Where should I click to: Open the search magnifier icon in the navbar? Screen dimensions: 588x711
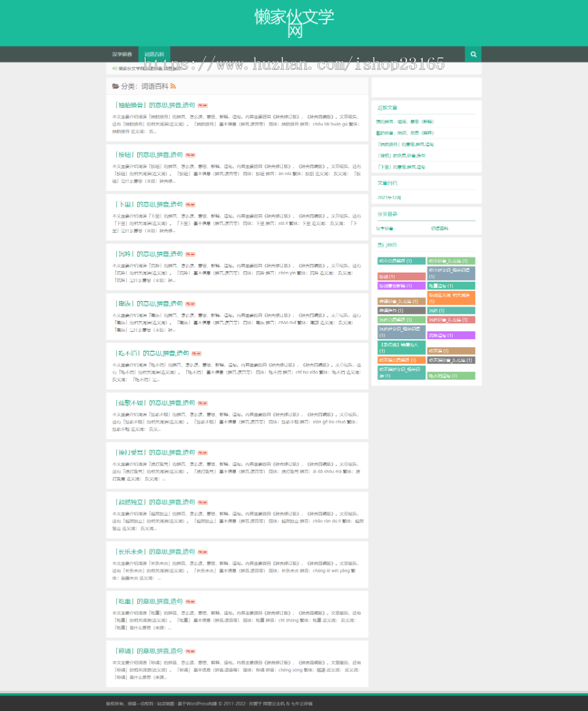coord(473,54)
